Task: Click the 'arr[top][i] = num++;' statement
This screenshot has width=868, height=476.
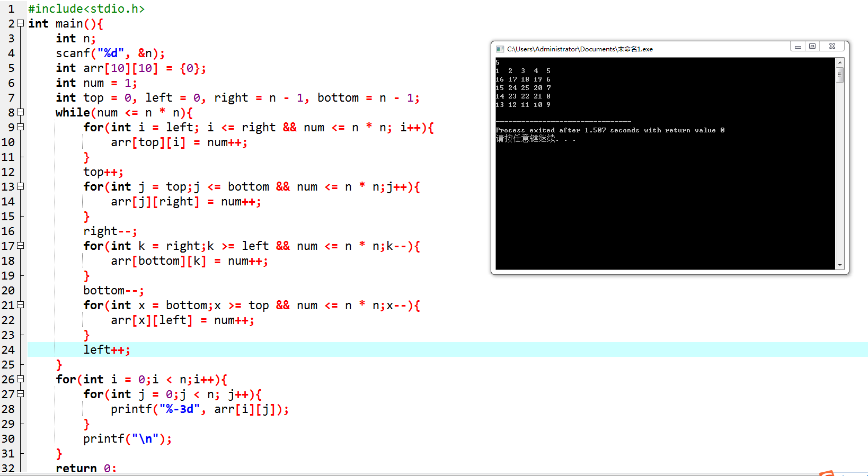Action: click(x=179, y=142)
